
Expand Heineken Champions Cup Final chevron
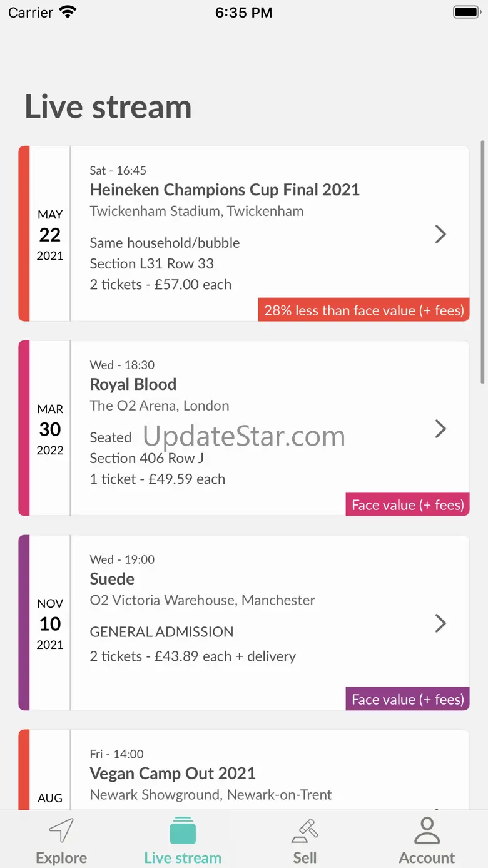[440, 234]
